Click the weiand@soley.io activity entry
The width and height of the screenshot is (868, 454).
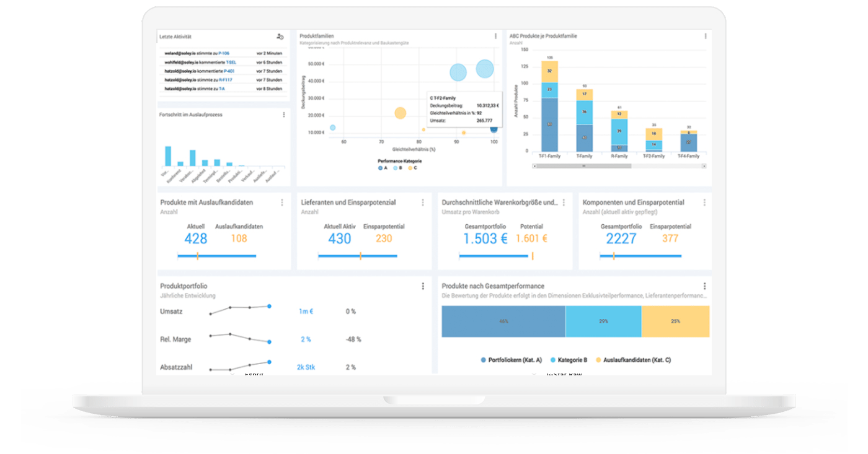pyautogui.click(x=223, y=53)
